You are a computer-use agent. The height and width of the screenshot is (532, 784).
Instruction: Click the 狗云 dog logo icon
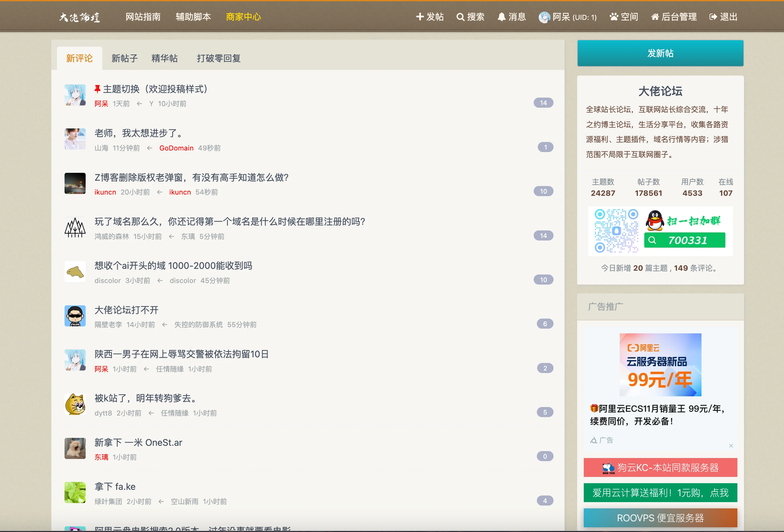[609, 468]
